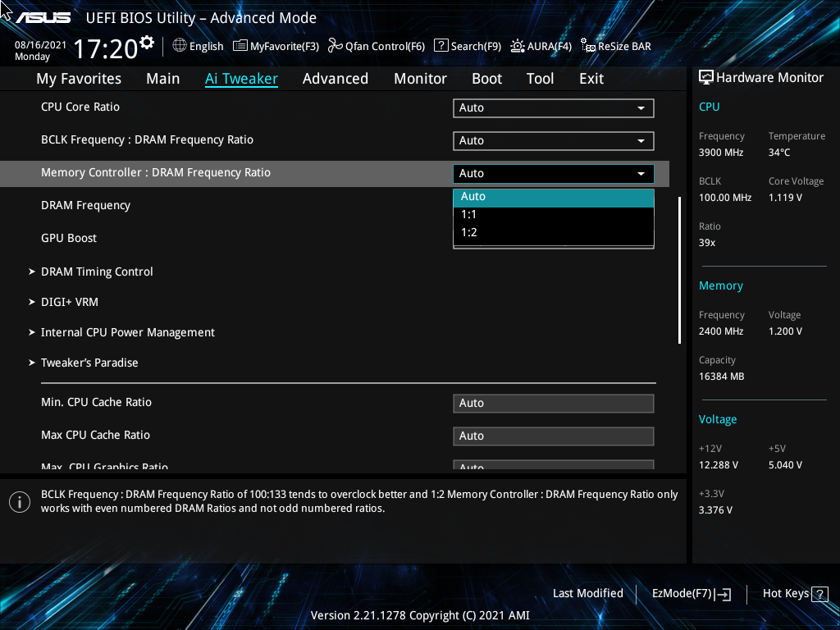The width and height of the screenshot is (840, 630).
Task: Select the DRAM Frequency row
Action: tap(85, 206)
